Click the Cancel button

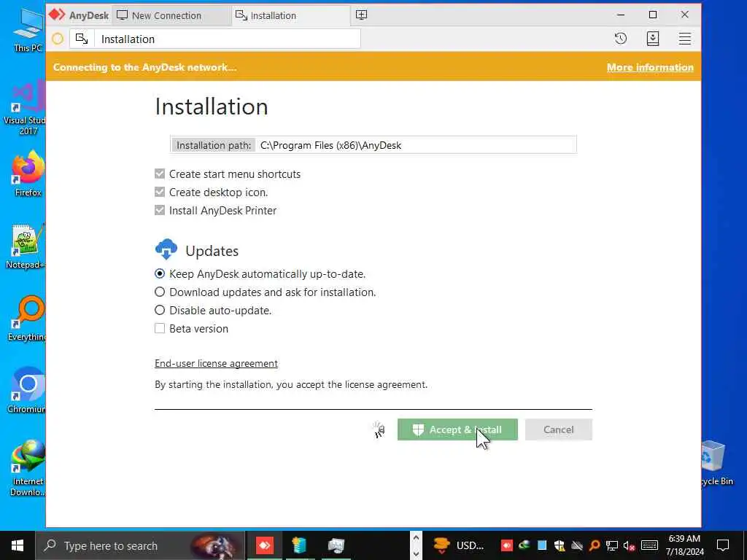pyautogui.click(x=558, y=429)
